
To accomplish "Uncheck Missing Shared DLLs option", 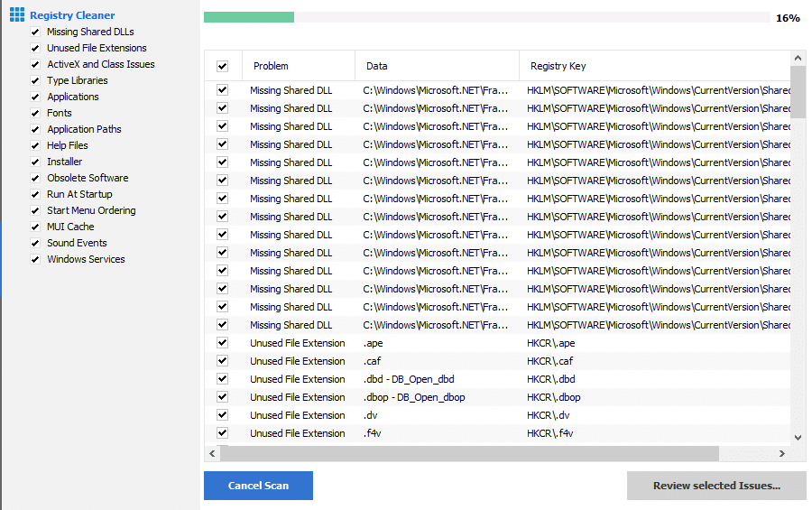I will click(35, 32).
